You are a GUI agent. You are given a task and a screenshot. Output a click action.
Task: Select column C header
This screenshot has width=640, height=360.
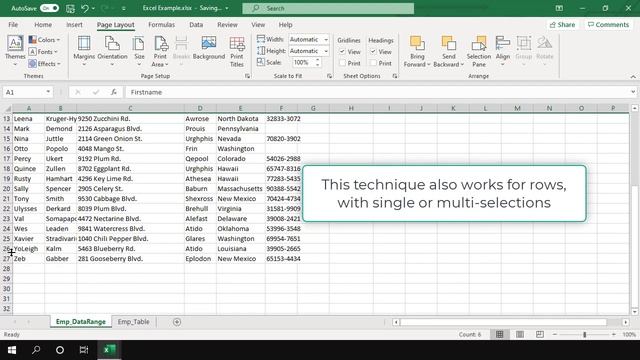click(130, 108)
